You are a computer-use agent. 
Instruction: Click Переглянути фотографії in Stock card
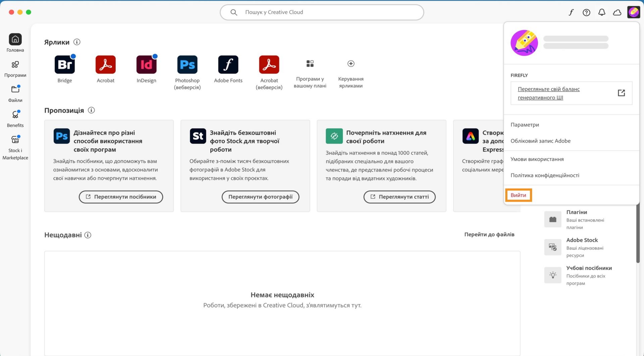pos(260,197)
